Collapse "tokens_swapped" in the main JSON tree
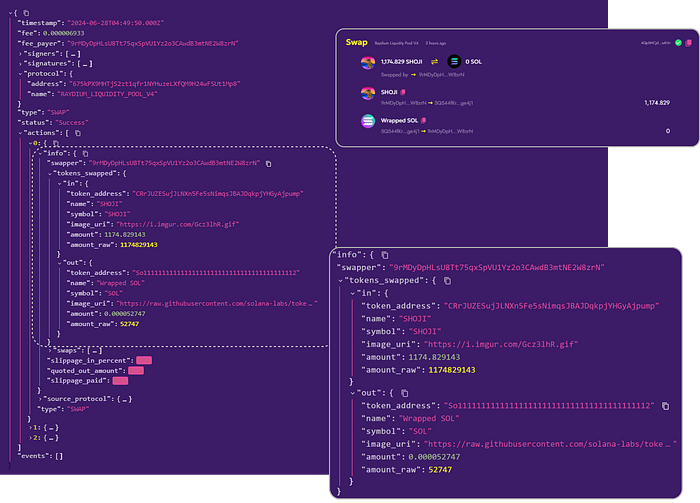Screen dimensions: 700x503 50,174
